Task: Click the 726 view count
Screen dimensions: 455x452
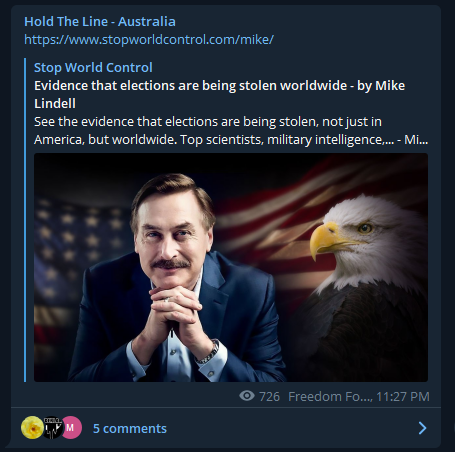Action: point(269,396)
